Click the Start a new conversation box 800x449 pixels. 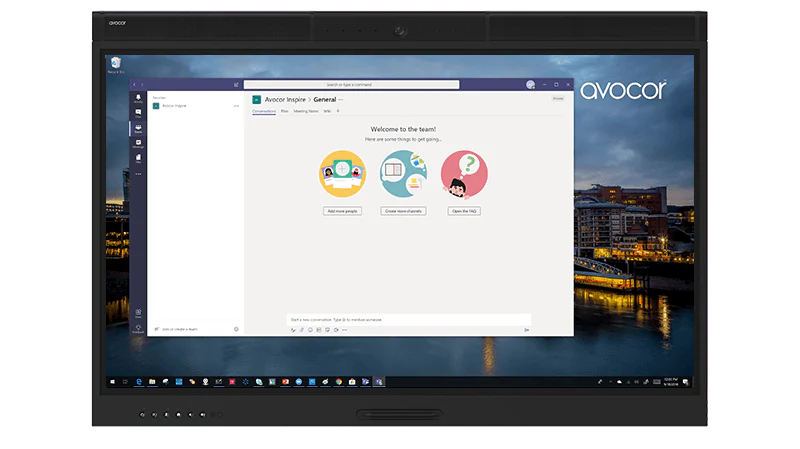click(409, 320)
